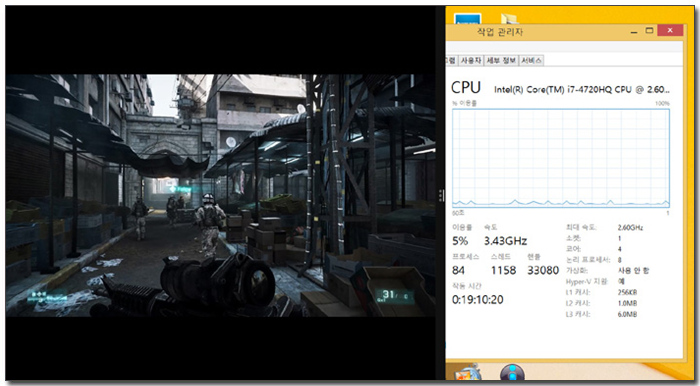Click the round dark icon with blue dots
This screenshot has width=700, height=386.
(x=512, y=372)
